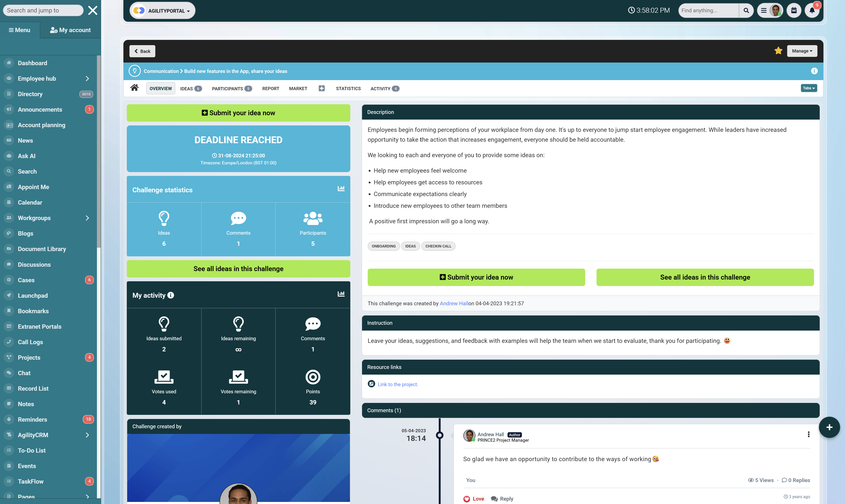845x504 pixels.
Task: Open Challenge statistics chart icon
Action: [x=341, y=189]
